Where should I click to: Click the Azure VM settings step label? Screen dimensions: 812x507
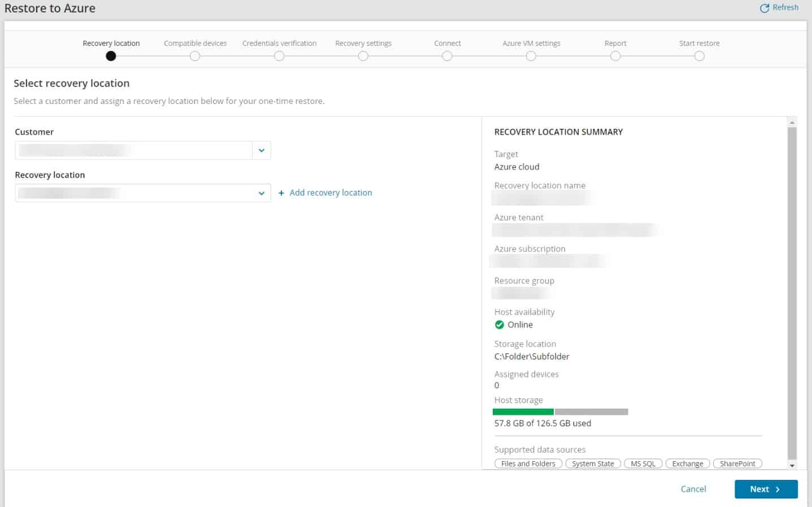(x=531, y=43)
